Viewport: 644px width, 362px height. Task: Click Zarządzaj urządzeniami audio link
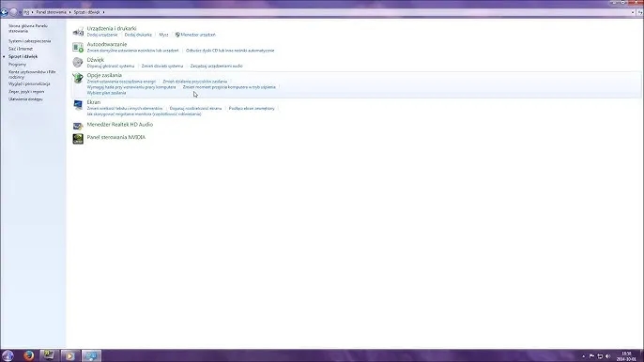coord(217,66)
